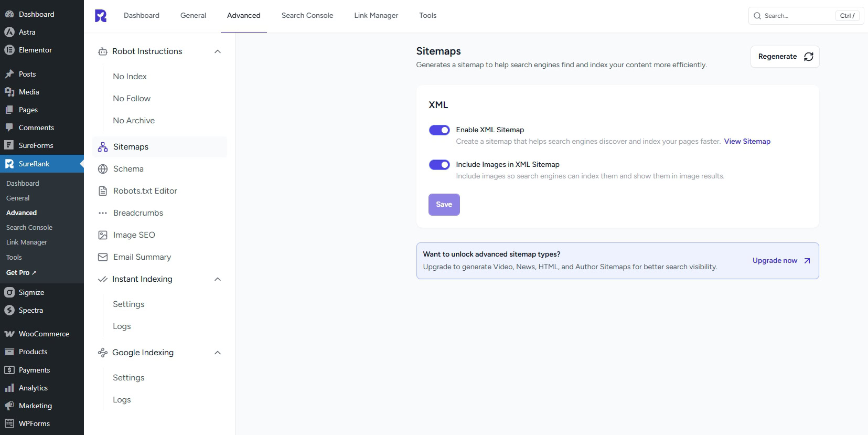Disable the Enable XML Sitemap toggle
Image resolution: width=868 pixels, height=435 pixels.
coord(439,130)
